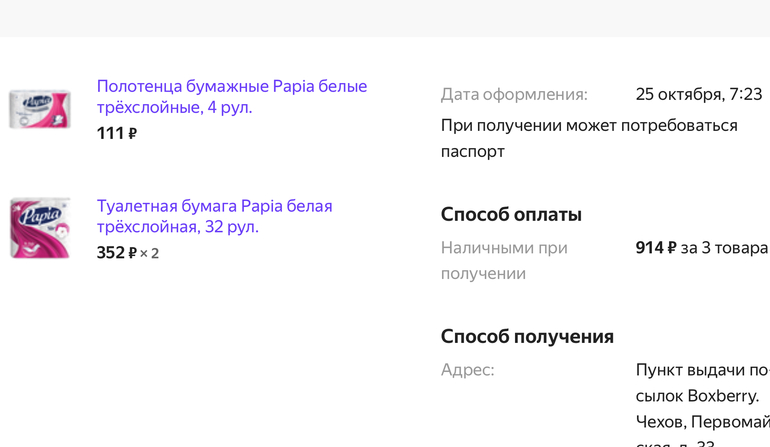Click the 'Пункт выдачи' pickup point text
This screenshot has height=447, width=770.
click(x=700, y=370)
